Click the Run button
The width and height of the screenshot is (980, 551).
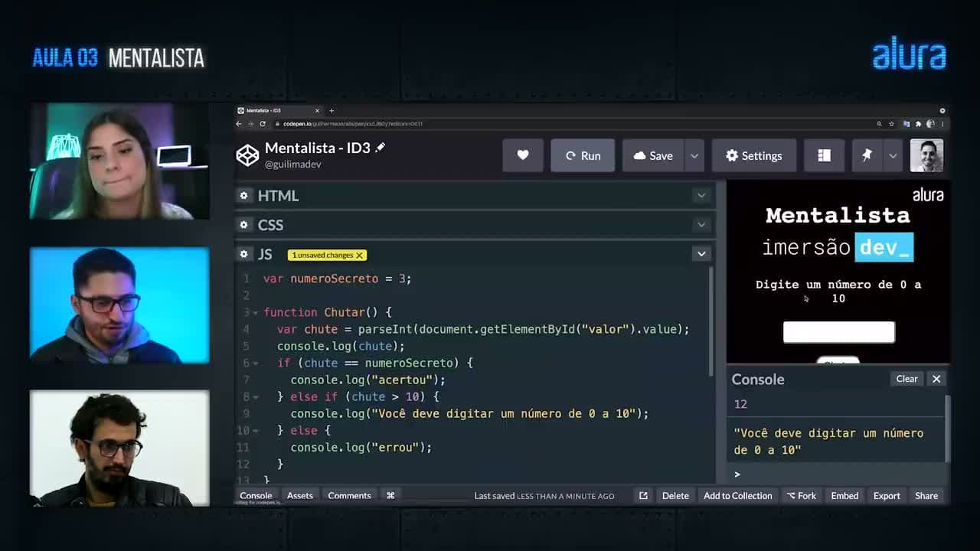(583, 155)
